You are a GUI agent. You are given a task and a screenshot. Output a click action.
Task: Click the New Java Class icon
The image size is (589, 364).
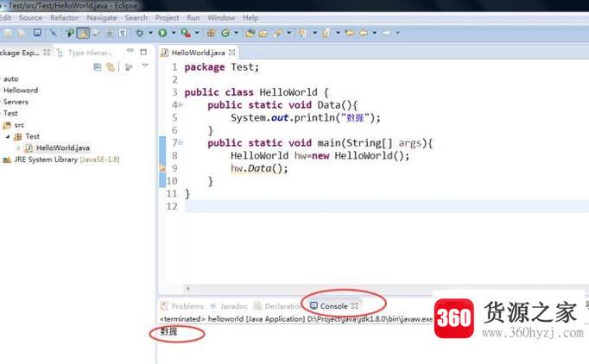coord(225,33)
